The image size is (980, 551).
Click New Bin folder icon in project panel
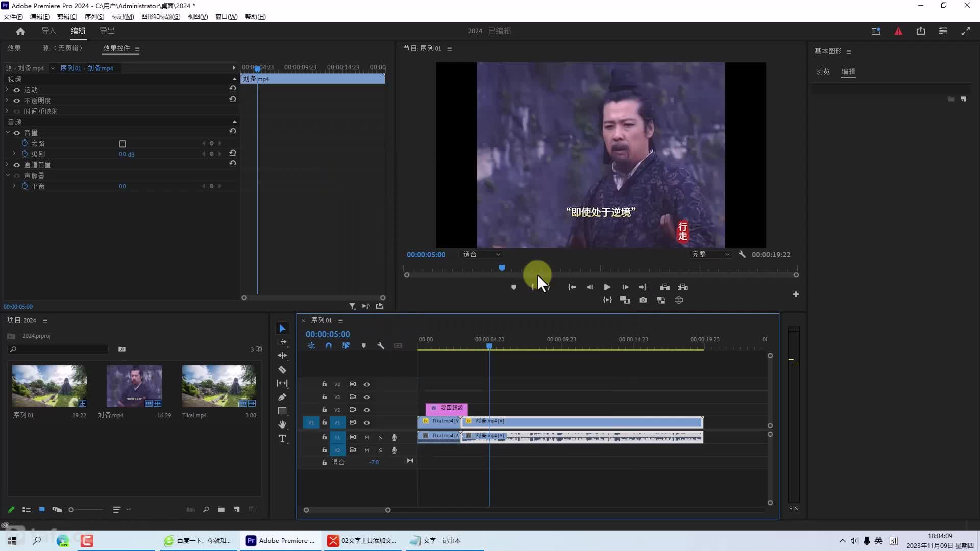(x=221, y=509)
